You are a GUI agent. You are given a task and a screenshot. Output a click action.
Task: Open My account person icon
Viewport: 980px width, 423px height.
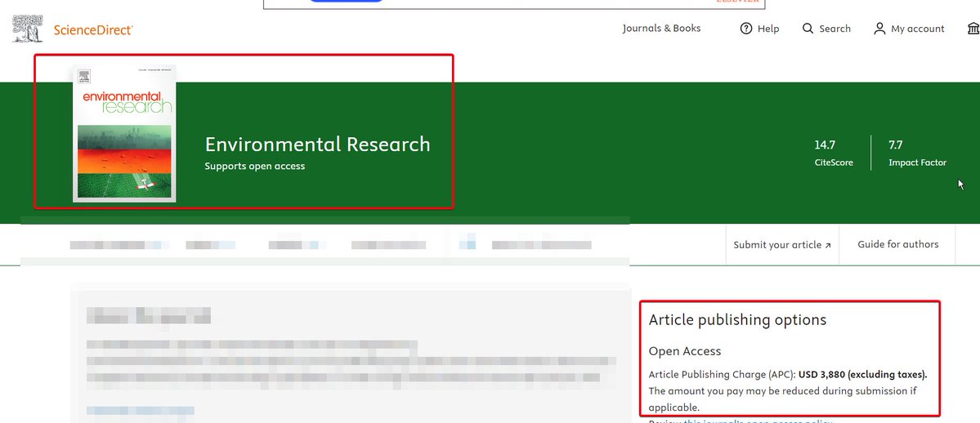pyautogui.click(x=879, y=28)
